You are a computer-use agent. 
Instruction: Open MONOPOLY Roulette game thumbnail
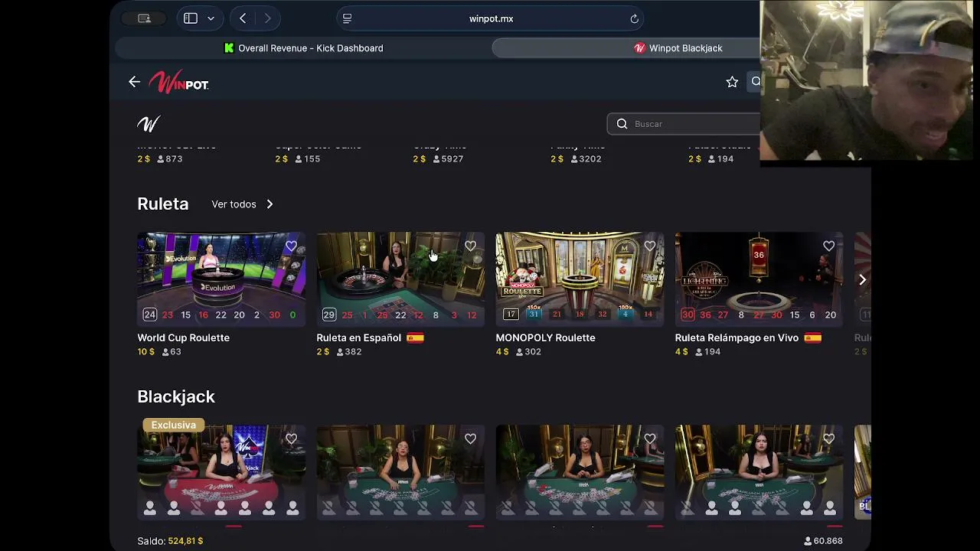(x=580, y=279)
